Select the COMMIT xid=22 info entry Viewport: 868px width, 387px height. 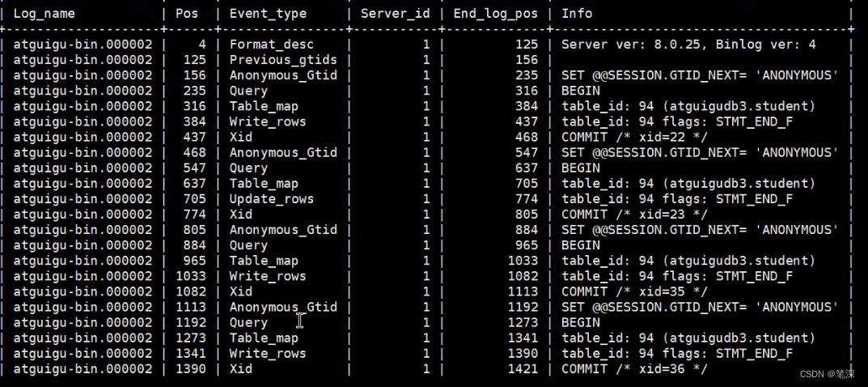point(634,138)
